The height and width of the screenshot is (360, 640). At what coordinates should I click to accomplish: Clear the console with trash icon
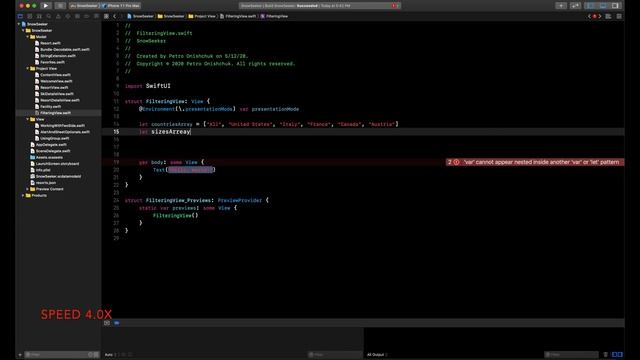[606, 355]
